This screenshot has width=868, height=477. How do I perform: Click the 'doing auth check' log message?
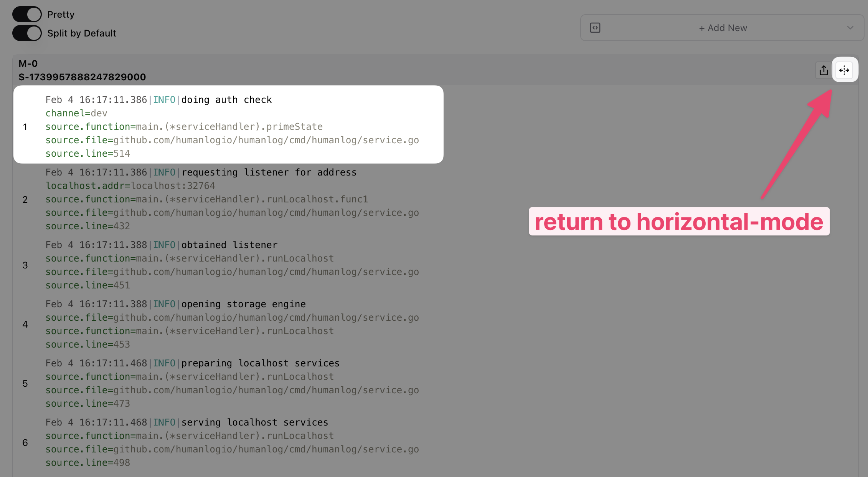[226, 100]
